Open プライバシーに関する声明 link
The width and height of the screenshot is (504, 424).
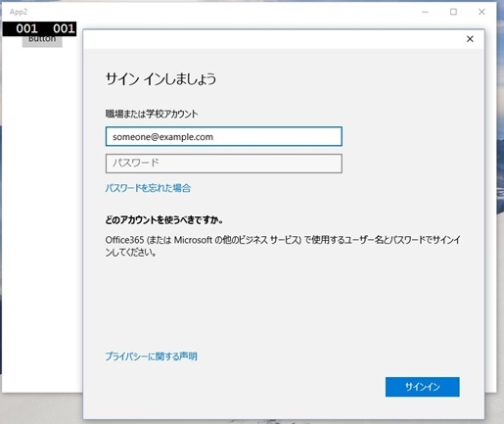pos(151,356)
